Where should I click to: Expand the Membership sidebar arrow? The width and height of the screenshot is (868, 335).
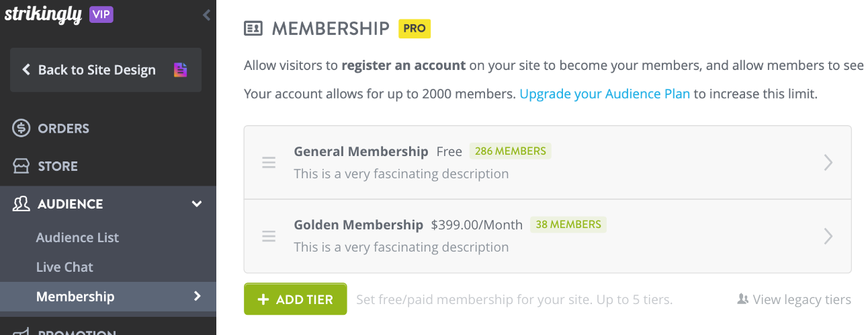(198, 296)
